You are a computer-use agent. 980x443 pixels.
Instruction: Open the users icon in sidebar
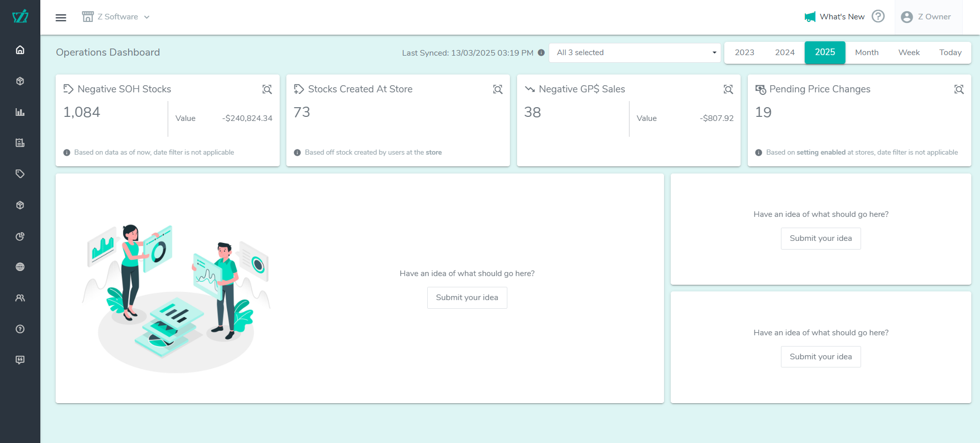(x=20, y=298)
